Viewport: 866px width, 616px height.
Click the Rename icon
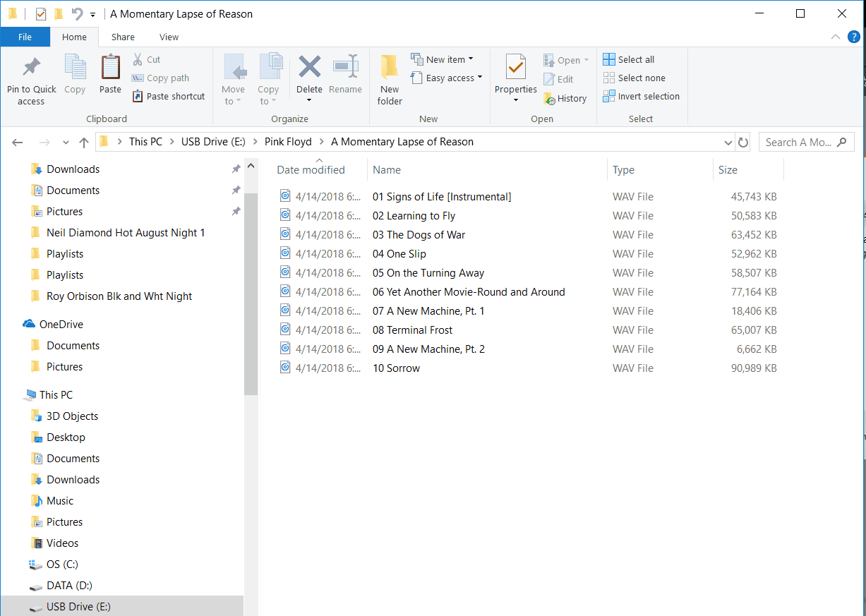345,67
